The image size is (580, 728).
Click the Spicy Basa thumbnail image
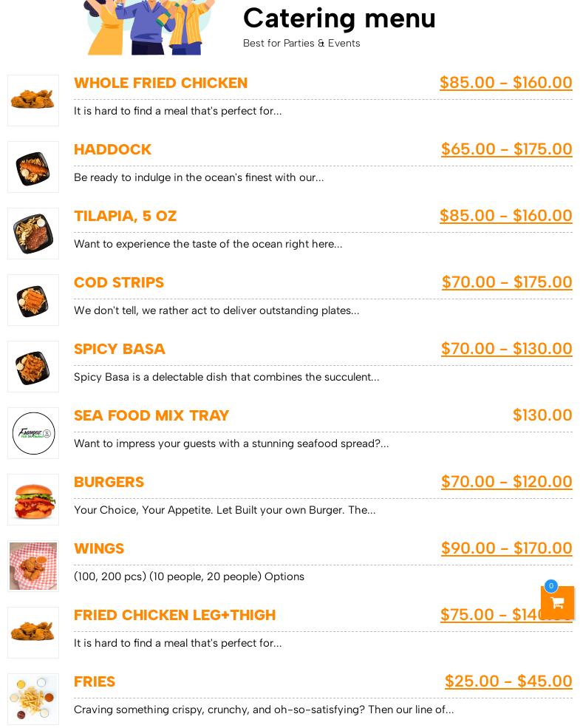click(33, 367)
